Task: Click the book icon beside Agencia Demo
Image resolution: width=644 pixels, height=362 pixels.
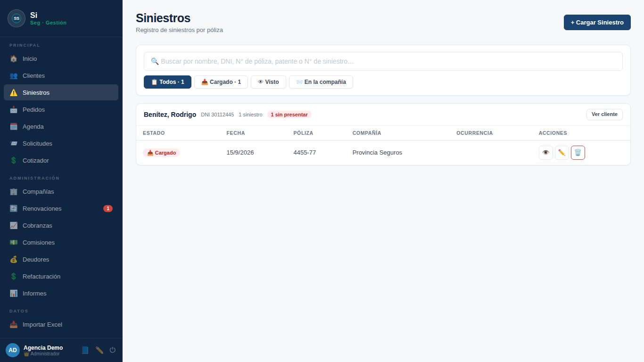Action: [85, 350]
